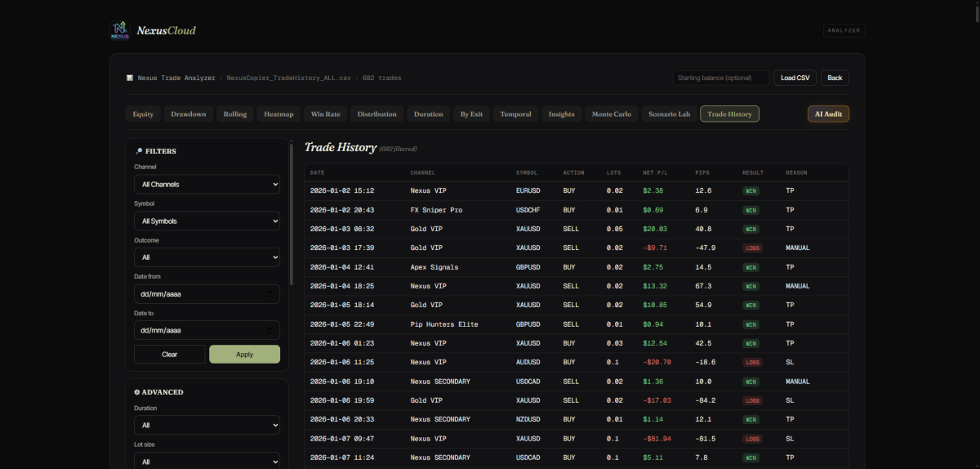Click the -$81.94 loss value
Screen dimensions: 980x469
pyautogui.click(x=657, y=439)
